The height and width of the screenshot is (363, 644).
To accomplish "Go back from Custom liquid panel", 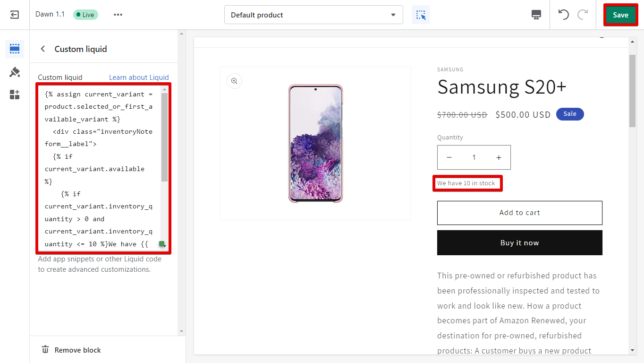I will point(43,49).
